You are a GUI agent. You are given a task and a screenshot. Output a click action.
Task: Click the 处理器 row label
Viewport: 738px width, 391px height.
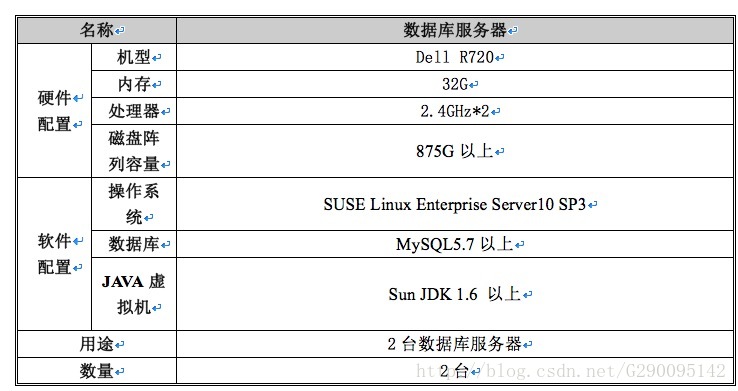(134, 111)
